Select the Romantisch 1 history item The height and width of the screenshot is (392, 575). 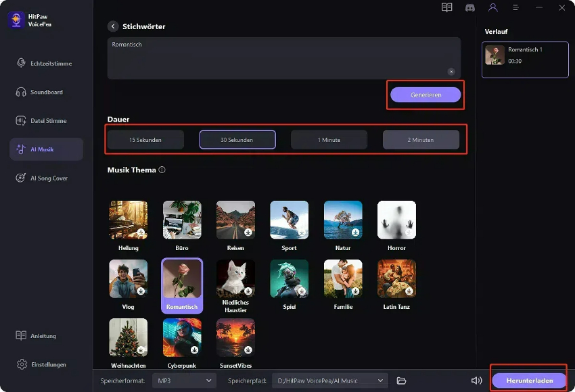[x=525, y=55]
